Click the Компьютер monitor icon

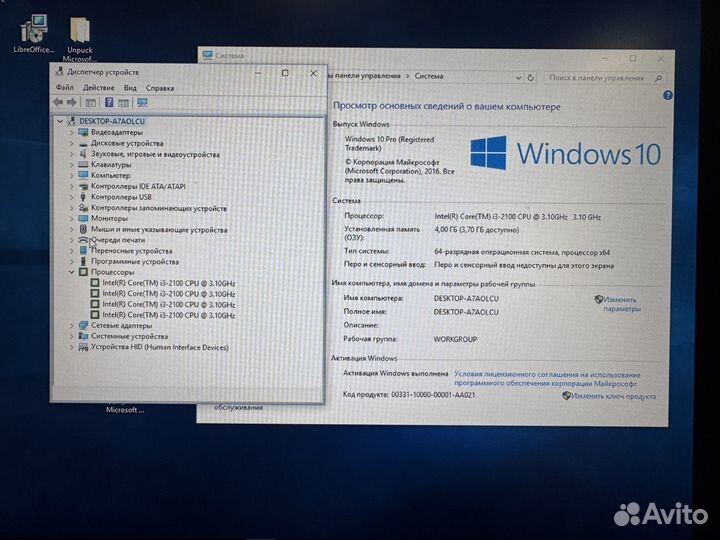(83, 175)
